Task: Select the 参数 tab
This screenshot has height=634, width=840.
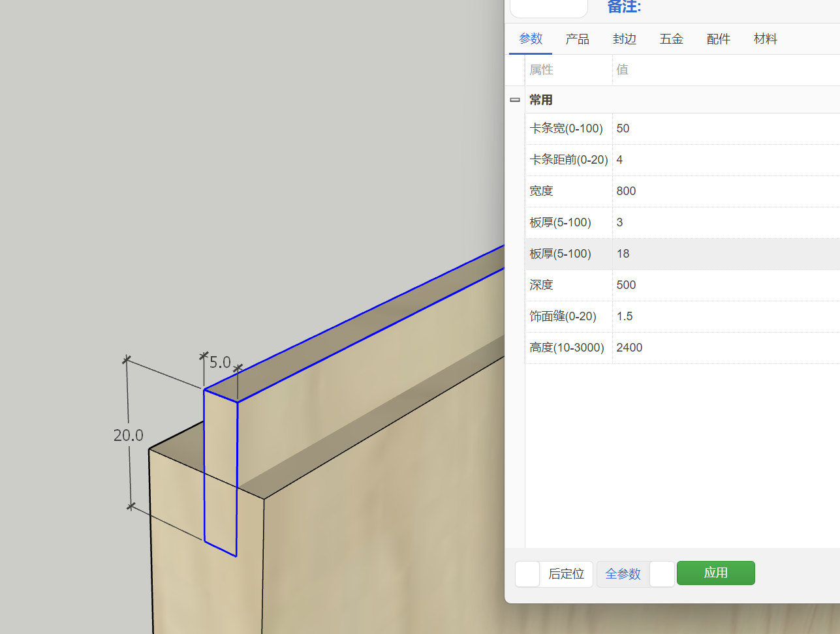Action: coord(531,38)
